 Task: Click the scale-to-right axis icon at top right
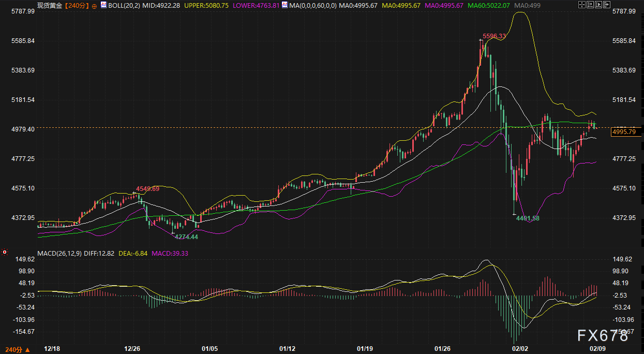pyautogui.click(x=598, y=5)
